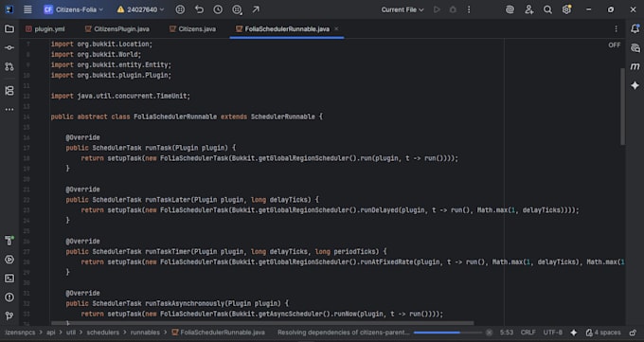
Task: Toggle the read-only lock icon
Action: [633, 333]
